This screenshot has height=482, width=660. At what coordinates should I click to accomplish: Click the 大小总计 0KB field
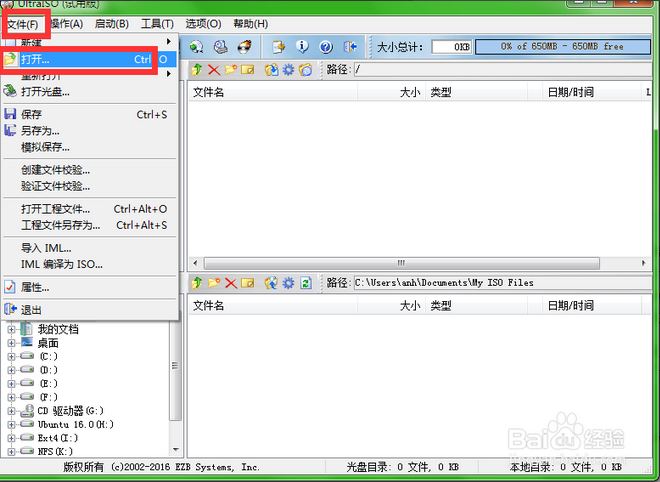click(x=452, y=47)
